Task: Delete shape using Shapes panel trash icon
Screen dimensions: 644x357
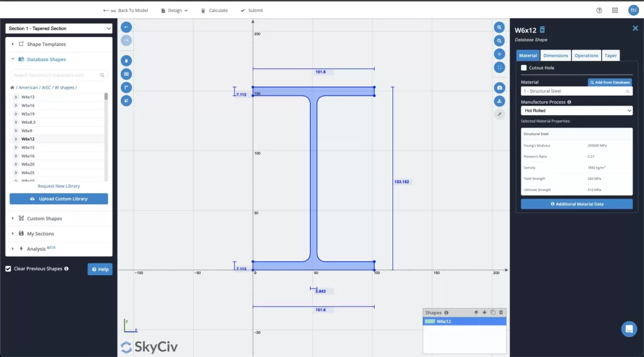Action: (x=501, y=312)
